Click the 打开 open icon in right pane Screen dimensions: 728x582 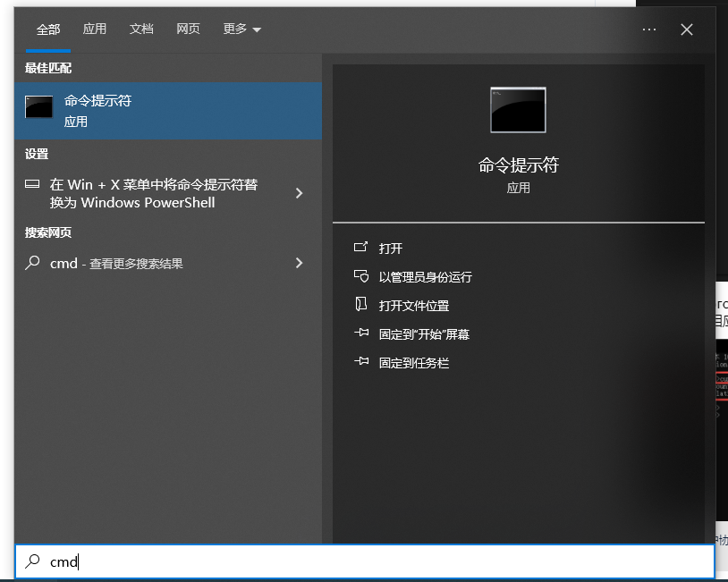click(361, 248)
